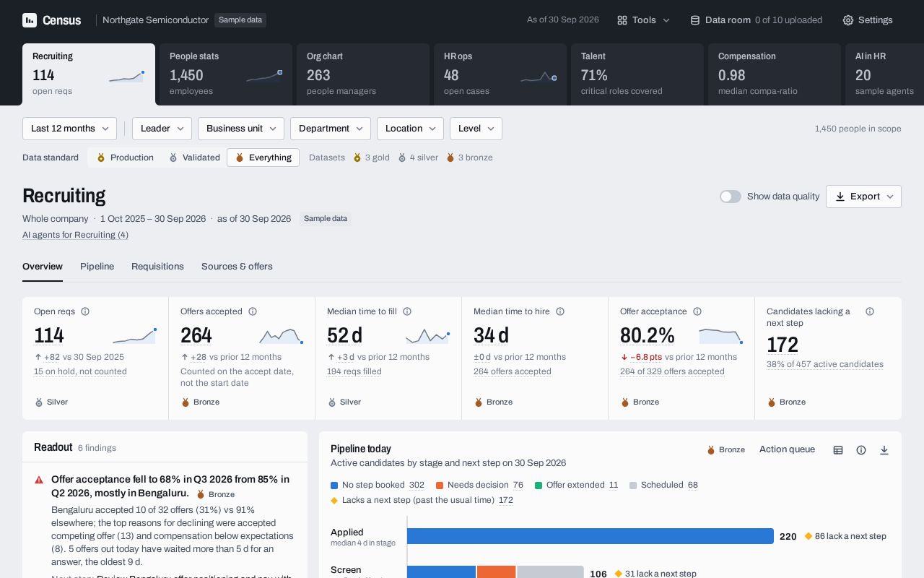This screenshot has width=924, height=578.
Task: Open the People stats module tab
Action: point(226,74)
